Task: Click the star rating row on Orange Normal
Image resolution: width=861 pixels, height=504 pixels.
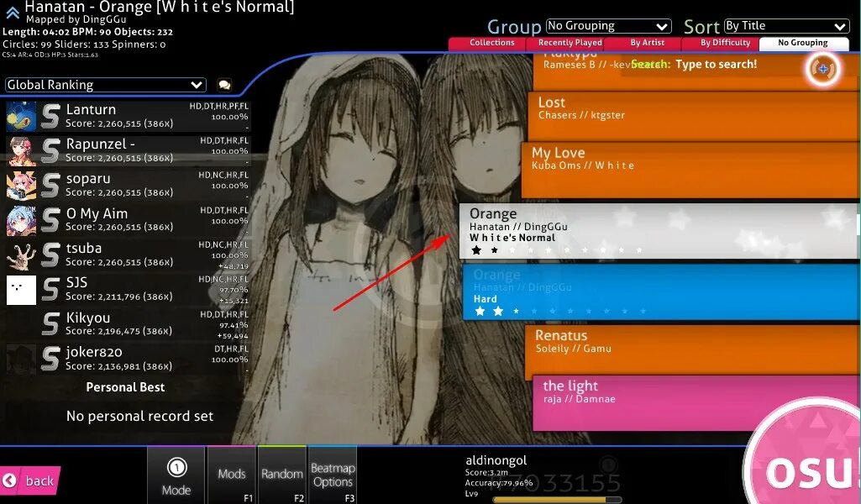Action: point(557,250)
